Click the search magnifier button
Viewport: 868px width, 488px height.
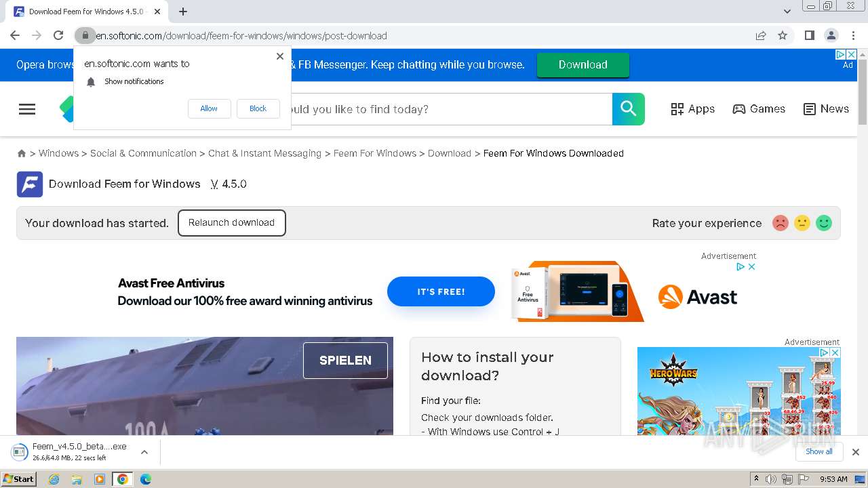click(628, 108)
